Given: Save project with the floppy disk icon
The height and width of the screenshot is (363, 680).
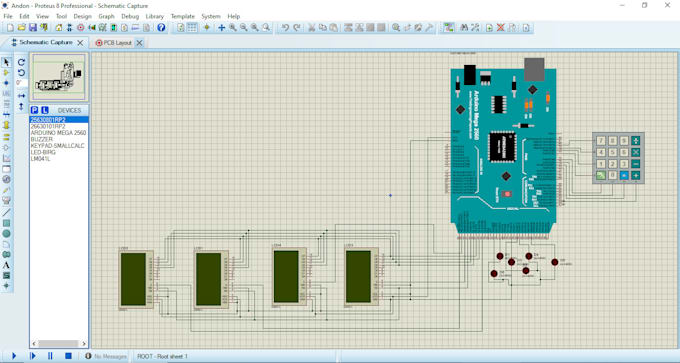Looking at the screenshot, I should pos(33,28).
